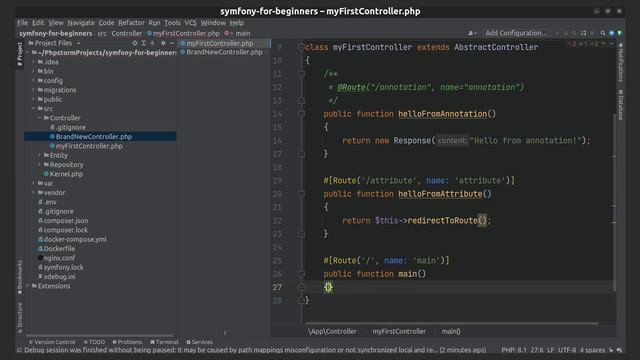Expand the public folder

click(x=33, y=99)
